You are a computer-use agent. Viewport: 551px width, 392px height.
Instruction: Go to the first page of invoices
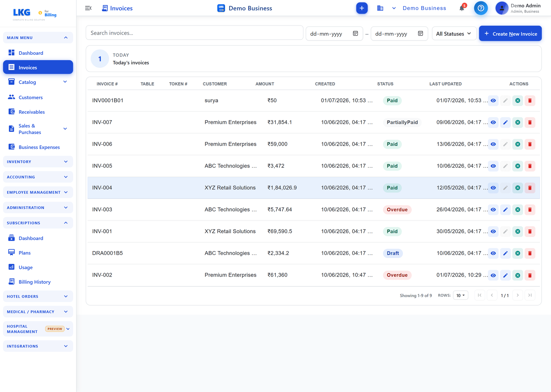tap(480, 295)
